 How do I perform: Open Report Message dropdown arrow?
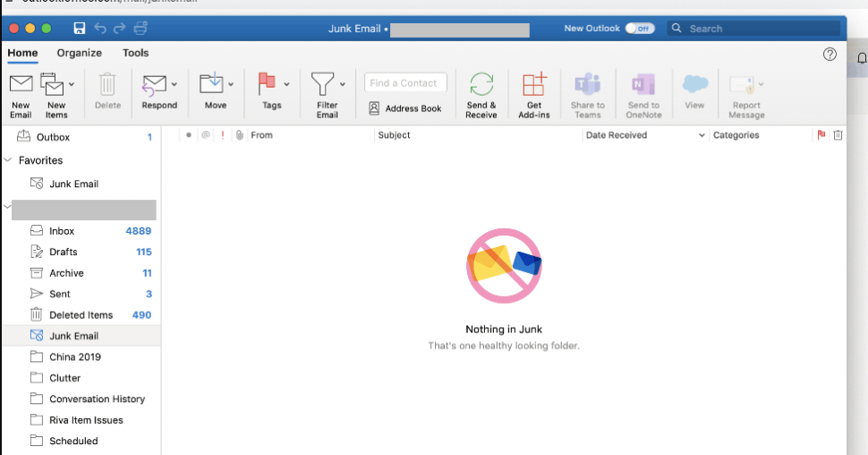tap(762, 84)
